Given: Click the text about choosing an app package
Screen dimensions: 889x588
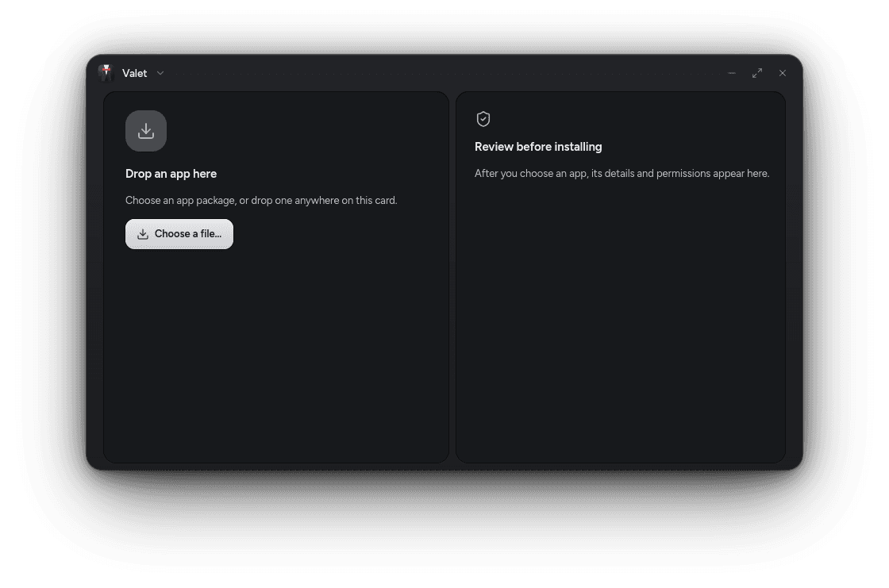Looking at the screenshot, I should point(261,200).
